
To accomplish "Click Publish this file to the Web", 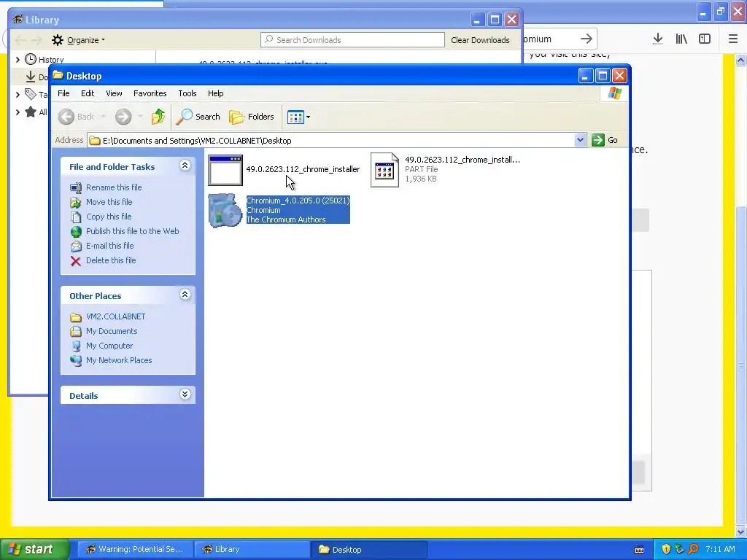I will coord(133,231).
